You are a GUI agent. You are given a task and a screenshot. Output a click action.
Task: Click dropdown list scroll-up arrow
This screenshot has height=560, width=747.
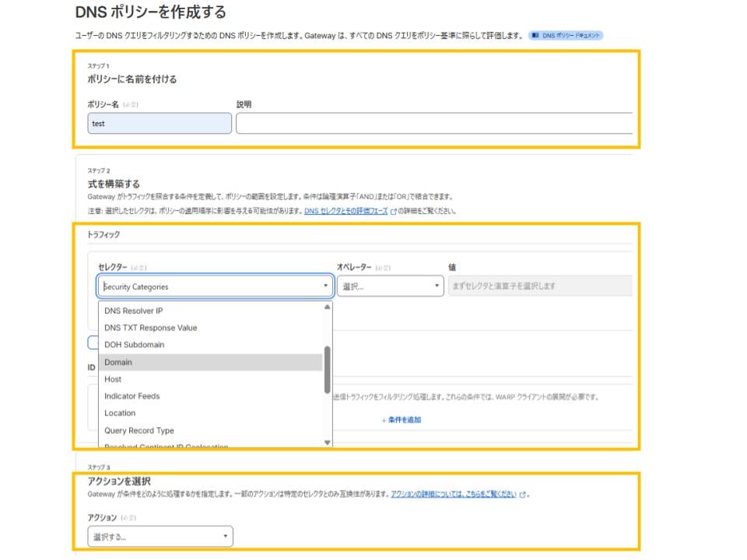click(327, 307)
